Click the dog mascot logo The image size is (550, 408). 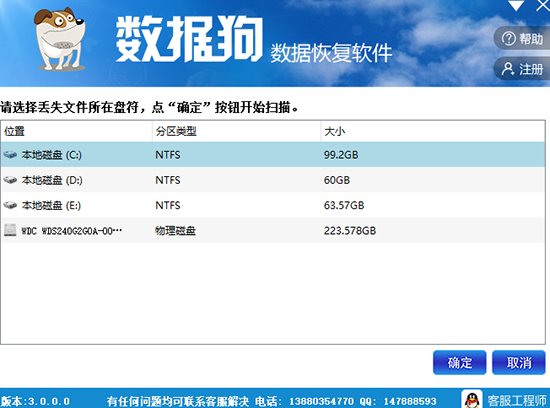tap(60, 39)
